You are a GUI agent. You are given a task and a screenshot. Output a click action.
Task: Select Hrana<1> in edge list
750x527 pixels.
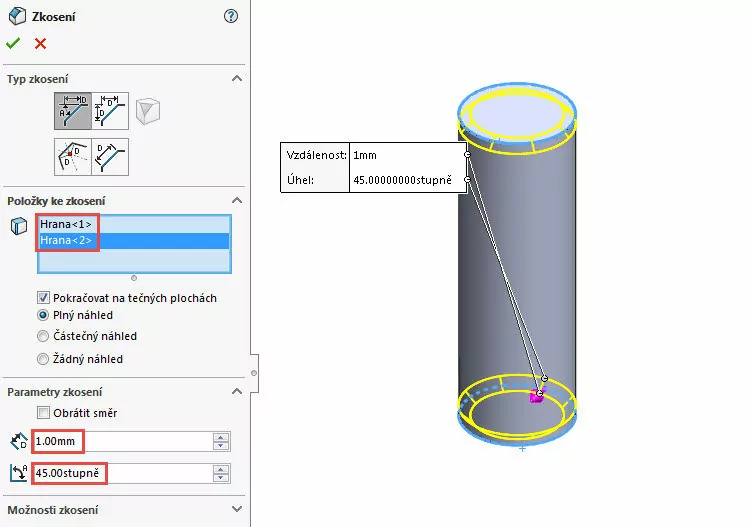pos(134,224)
